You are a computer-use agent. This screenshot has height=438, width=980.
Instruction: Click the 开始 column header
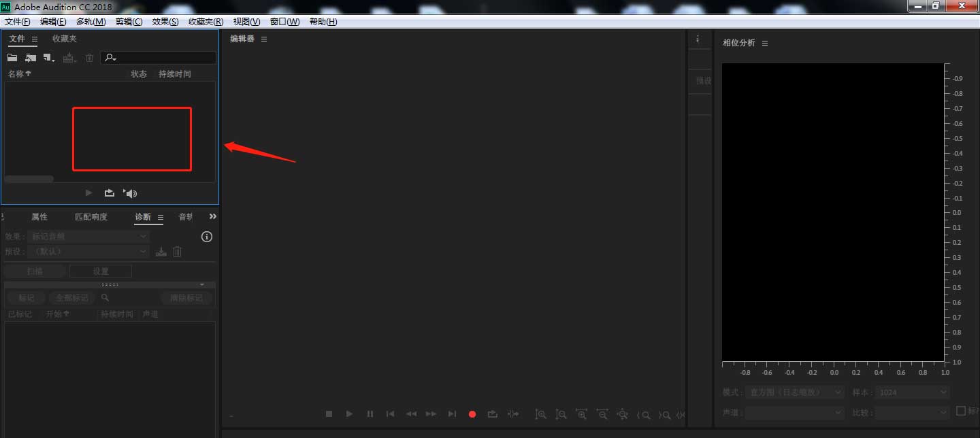click(x=58, y=314)
